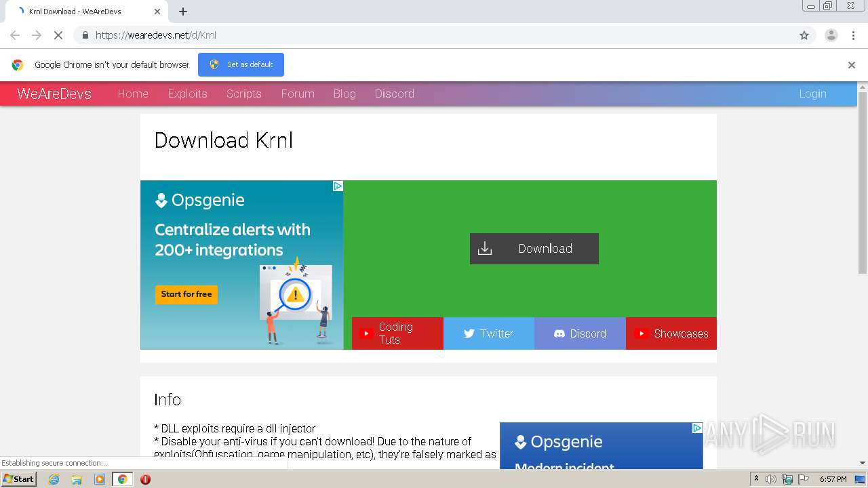This screenshot has height=488, width=868.
Task: Click the red Opera-style taskbar icon
Action: click(145, 479)
